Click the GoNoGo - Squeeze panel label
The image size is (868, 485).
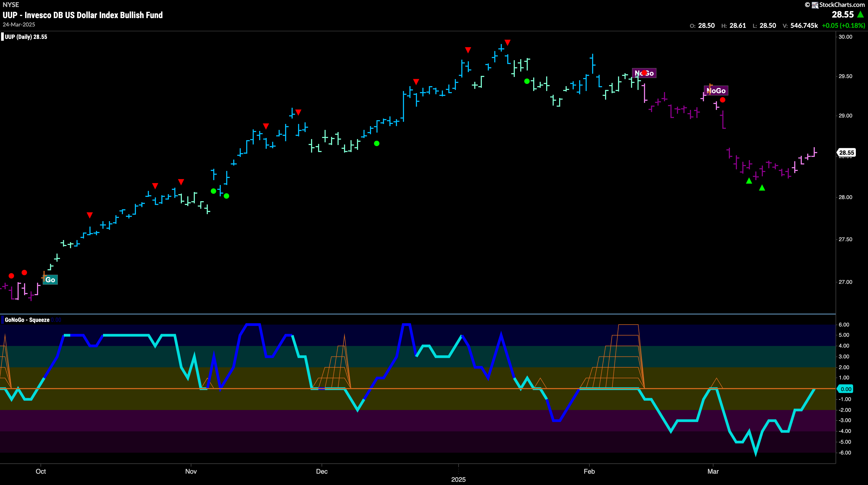(27, 320)
